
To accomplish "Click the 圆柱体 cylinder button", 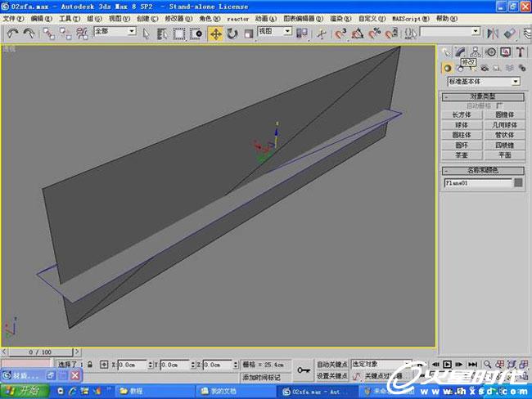I will [x=462, y=135].
